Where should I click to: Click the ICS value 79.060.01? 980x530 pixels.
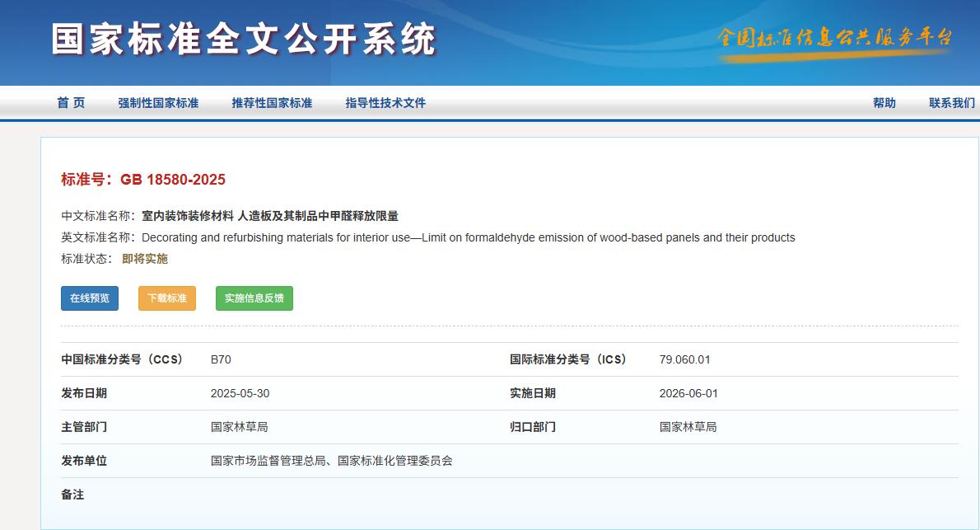684,359
